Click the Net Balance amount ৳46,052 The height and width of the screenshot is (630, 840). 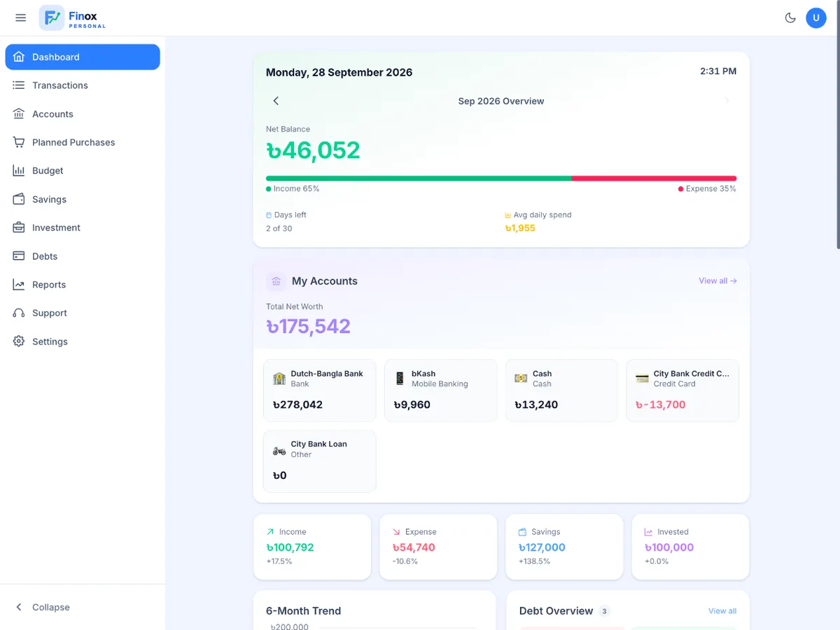313,150
